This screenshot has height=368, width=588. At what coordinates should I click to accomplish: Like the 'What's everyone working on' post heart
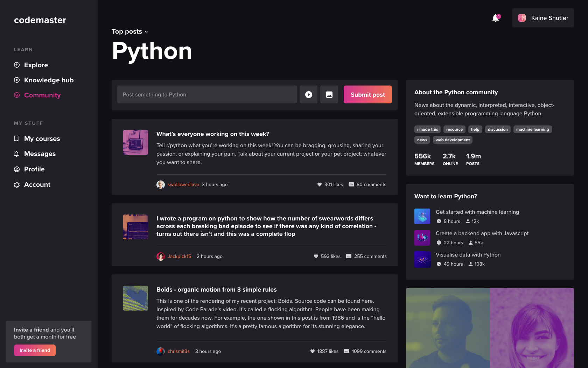point(320,184)
